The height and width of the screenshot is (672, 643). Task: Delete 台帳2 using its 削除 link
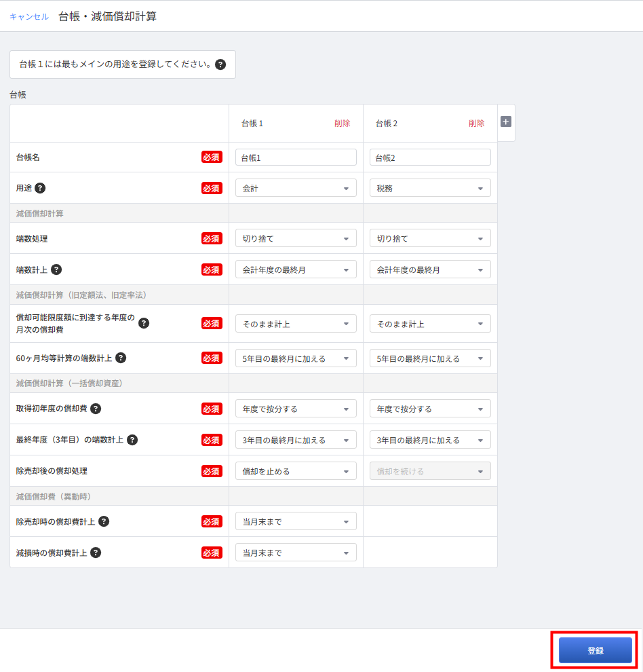pos(477,124)
